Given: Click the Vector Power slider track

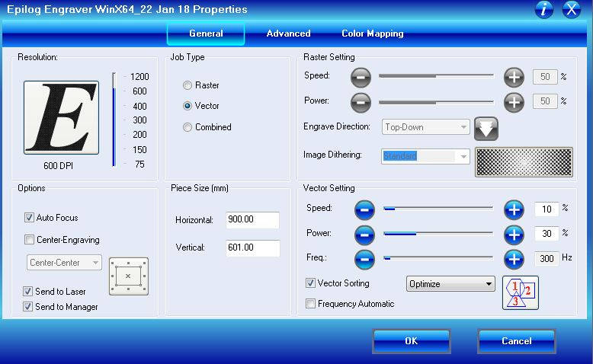Looking at the screenshot, I should (x=438, y=234).
